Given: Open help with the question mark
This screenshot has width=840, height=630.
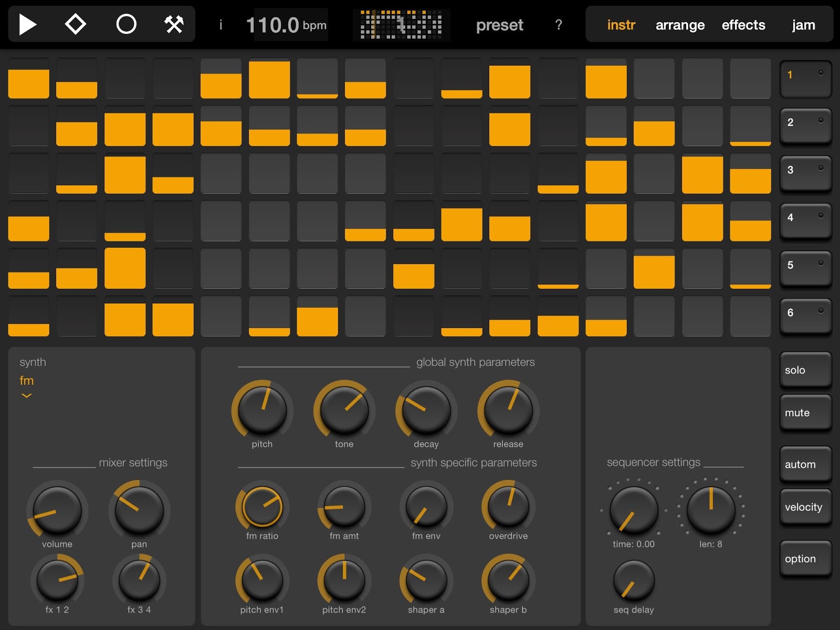Looking at the screenshot, I should coord(559,25).
